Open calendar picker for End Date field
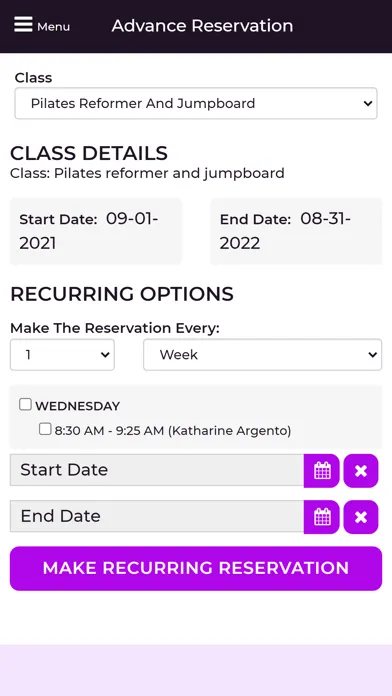This screenshot has height=696, width=392. coord(322,517)
